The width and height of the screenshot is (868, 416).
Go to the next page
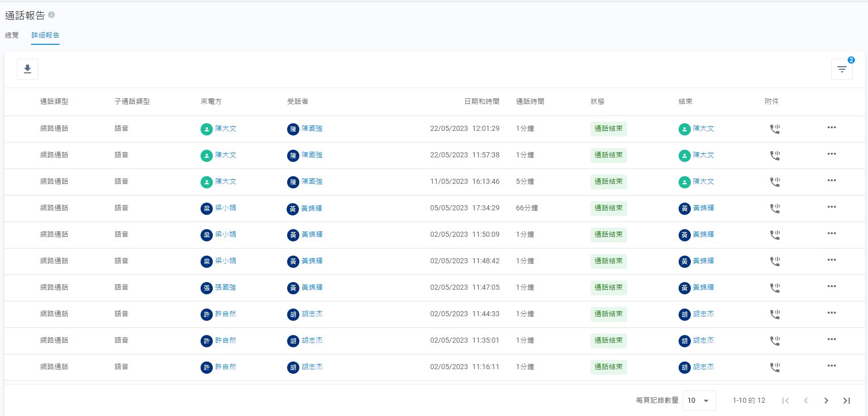pyautogui.click(x=826, y=401)
